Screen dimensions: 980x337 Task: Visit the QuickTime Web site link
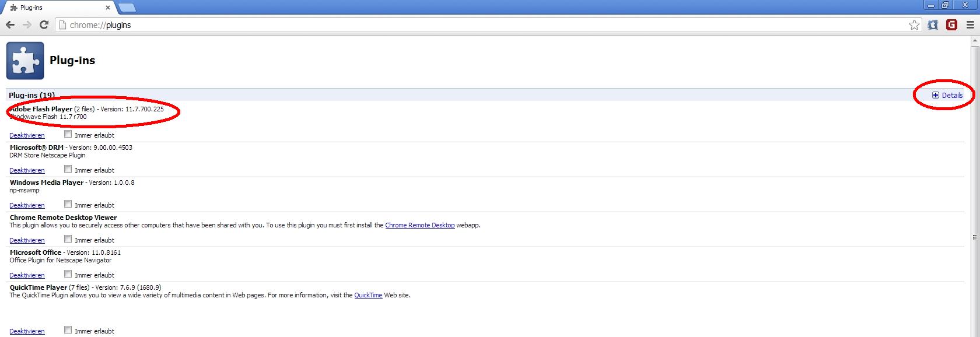click(368, 295)
